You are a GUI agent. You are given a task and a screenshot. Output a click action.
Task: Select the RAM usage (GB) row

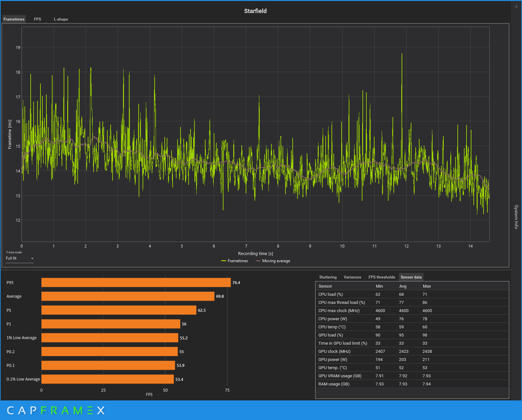click(x=412, y=384)
